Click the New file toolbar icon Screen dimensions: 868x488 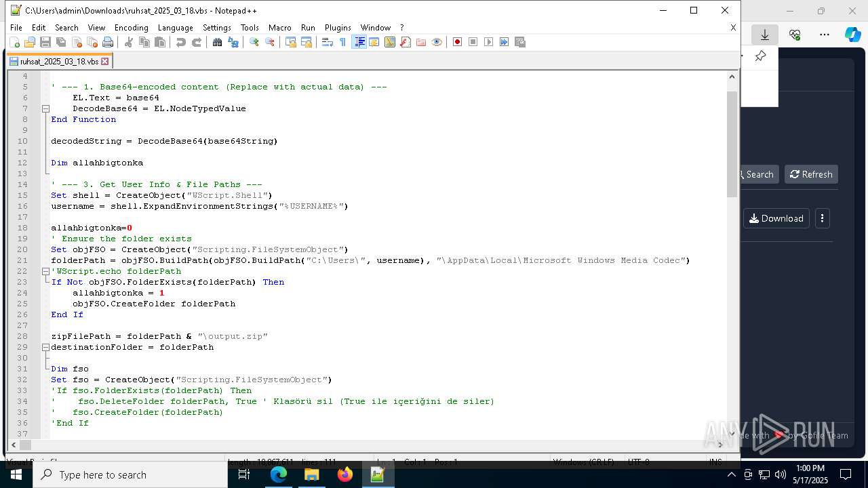[x=14, y=42]
